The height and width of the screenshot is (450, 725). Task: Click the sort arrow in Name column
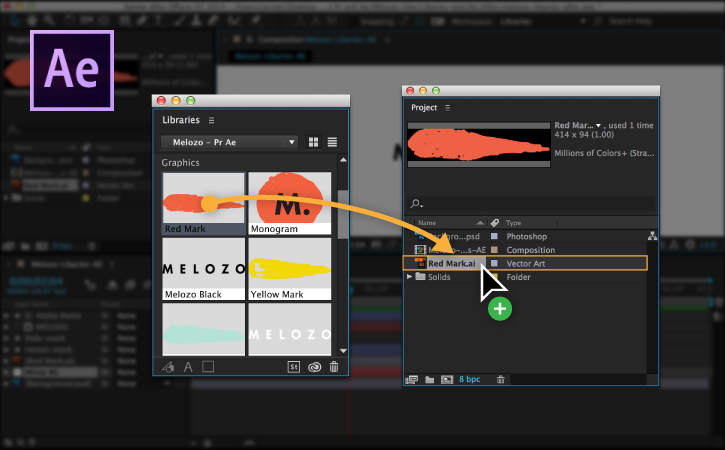coord(480,223)
